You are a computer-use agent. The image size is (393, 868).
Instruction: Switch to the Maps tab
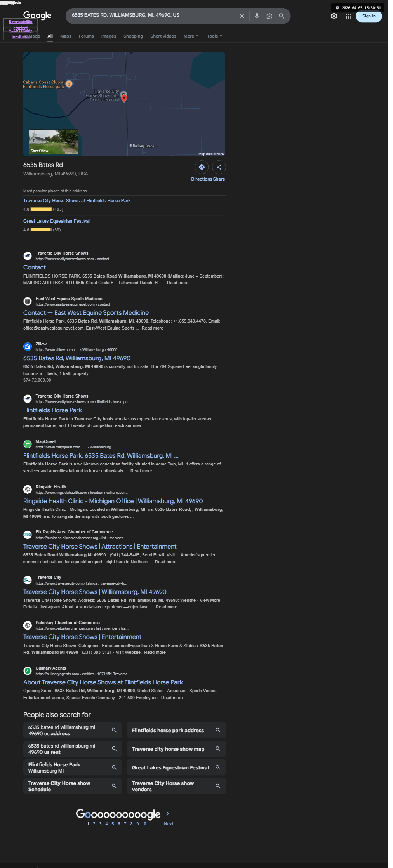point(66,36)
